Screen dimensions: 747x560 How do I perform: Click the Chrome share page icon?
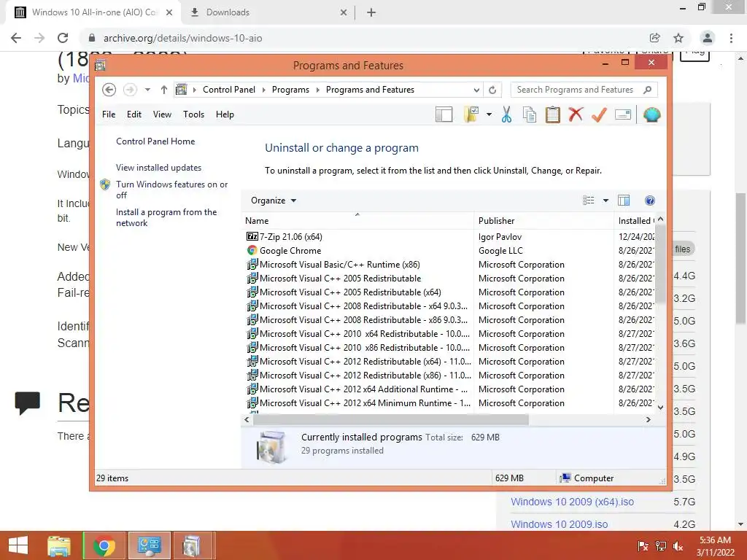pyautogui.click(x=654, y=38)
